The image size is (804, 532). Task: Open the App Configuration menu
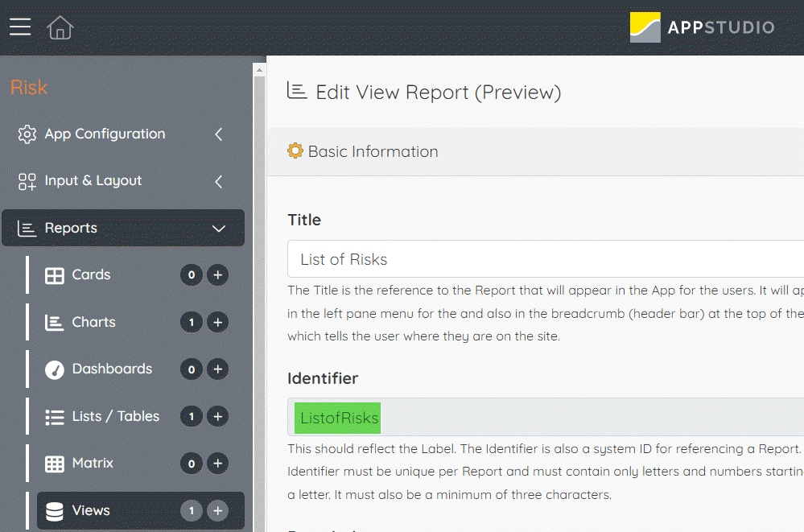point(122,134)
